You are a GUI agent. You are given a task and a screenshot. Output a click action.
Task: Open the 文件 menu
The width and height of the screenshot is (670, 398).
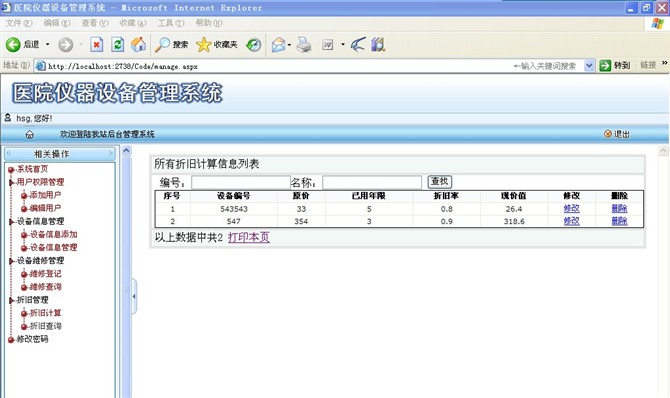pyautogui.click(x=19, y=23)
